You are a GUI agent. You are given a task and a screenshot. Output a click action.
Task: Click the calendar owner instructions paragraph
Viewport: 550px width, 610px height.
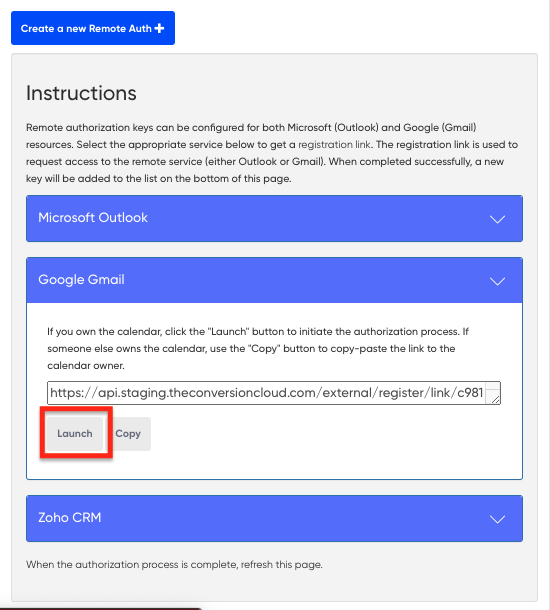click(258, 349)
